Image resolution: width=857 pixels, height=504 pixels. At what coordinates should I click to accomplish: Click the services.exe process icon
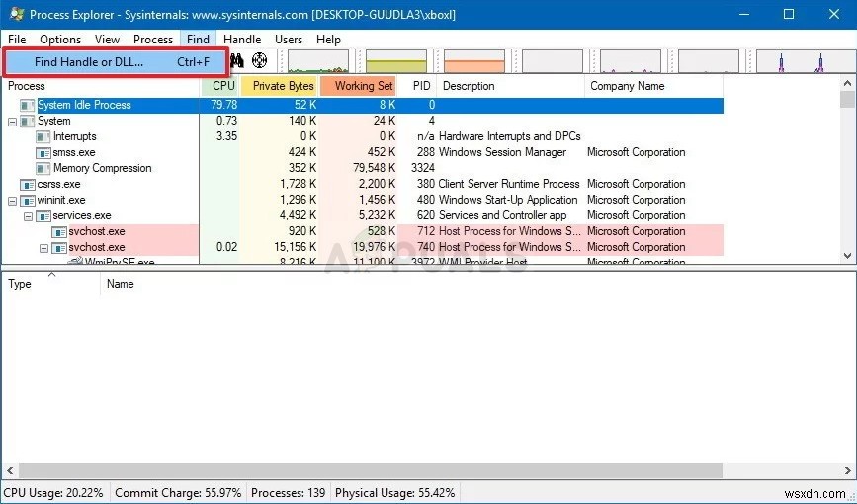tap(43, 215)
